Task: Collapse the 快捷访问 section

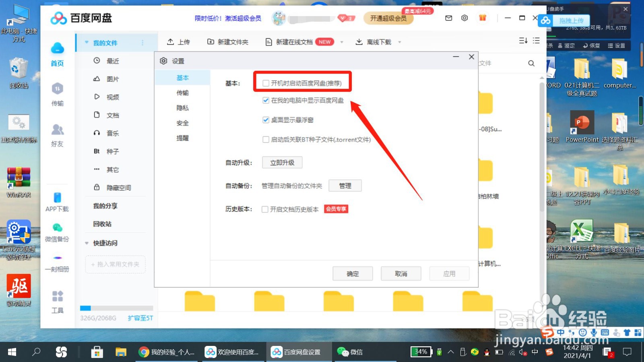Action: pyautogui.click(x=87, y=243)
